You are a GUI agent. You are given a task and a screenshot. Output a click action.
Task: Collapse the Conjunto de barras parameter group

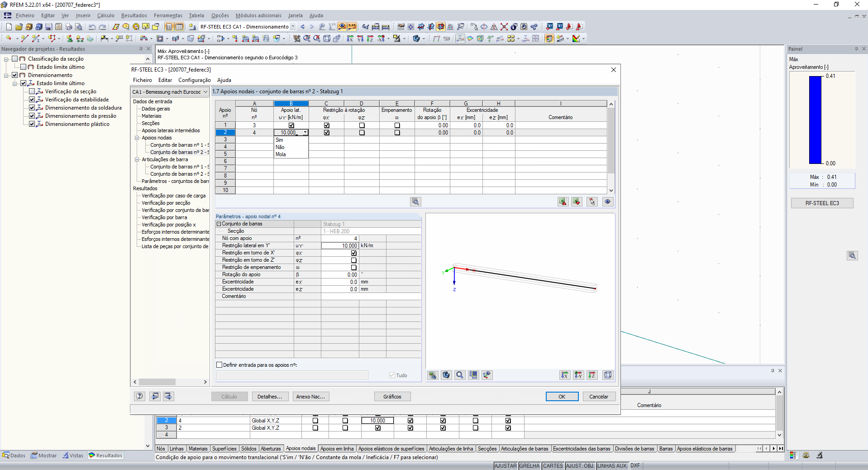(219, 224)
